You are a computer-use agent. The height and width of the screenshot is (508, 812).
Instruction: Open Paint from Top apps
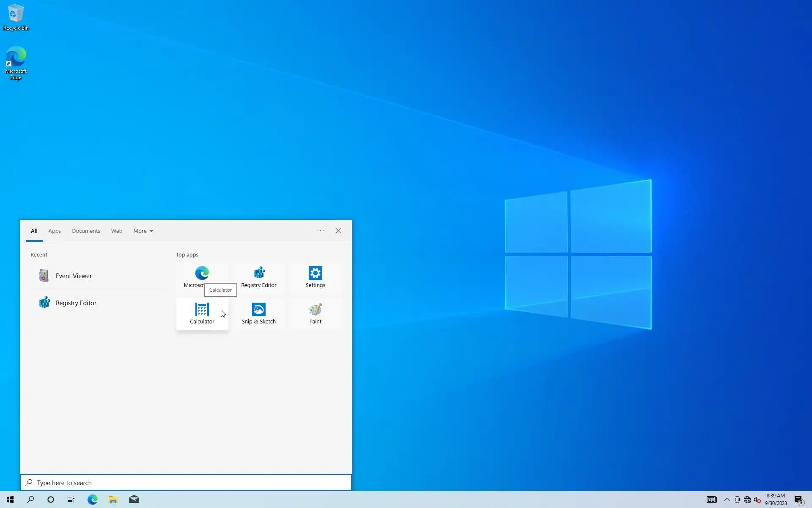click(x=315, y=314)
